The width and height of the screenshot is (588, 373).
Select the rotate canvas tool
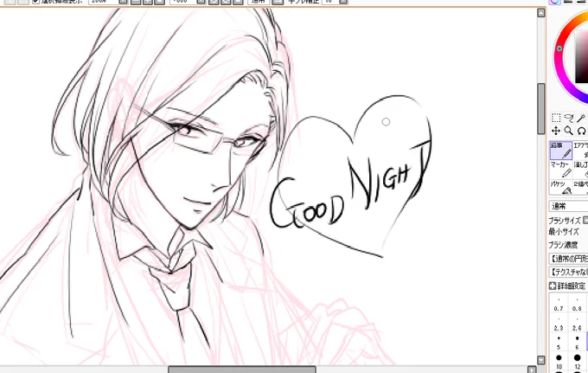click(x=582, y=131)
